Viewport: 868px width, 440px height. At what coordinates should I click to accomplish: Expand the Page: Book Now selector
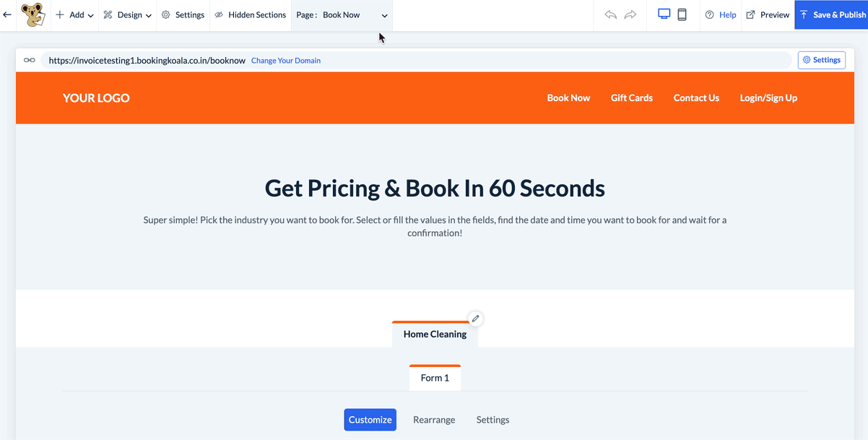(342, 14)
